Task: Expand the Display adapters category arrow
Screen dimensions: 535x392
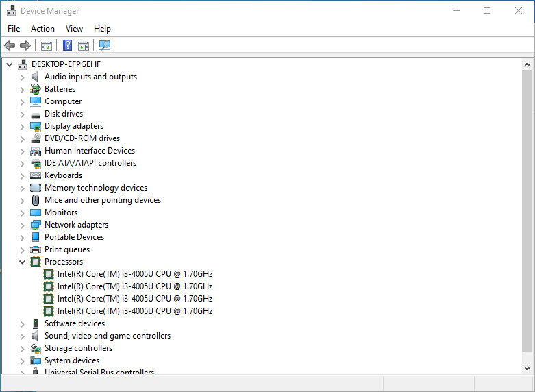Action: click(22, 126)
